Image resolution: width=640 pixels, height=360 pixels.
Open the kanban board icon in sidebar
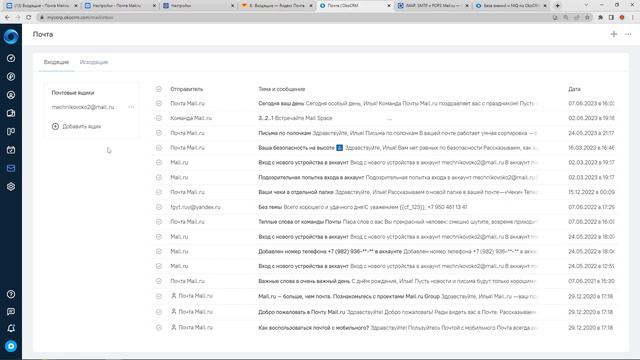(11, 131)
